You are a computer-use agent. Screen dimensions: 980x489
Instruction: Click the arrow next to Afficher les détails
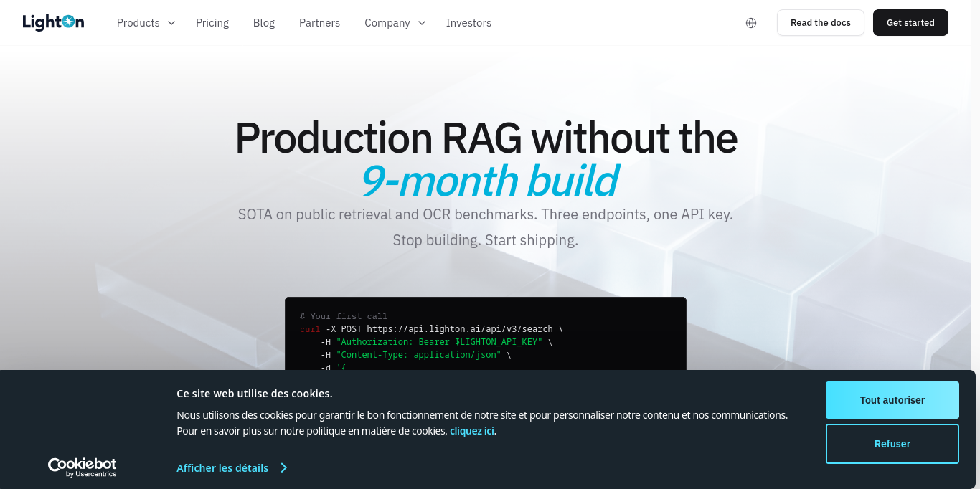[283, 467]
